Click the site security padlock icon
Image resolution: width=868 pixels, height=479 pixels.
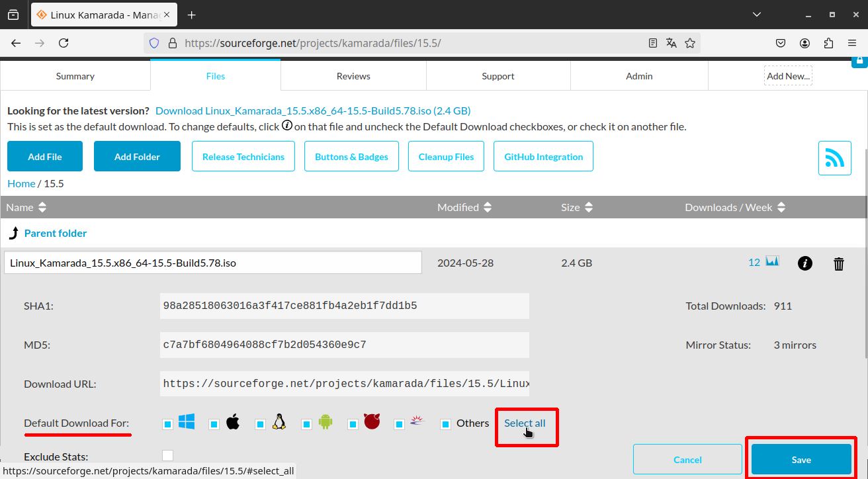[x=173, y=43]
